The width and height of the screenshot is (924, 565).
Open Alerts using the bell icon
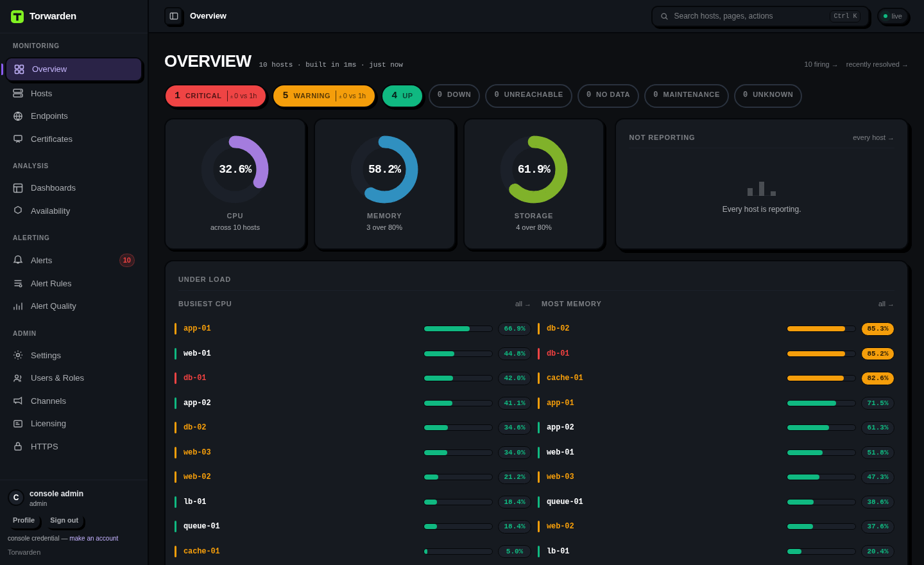tap(18, 260)
